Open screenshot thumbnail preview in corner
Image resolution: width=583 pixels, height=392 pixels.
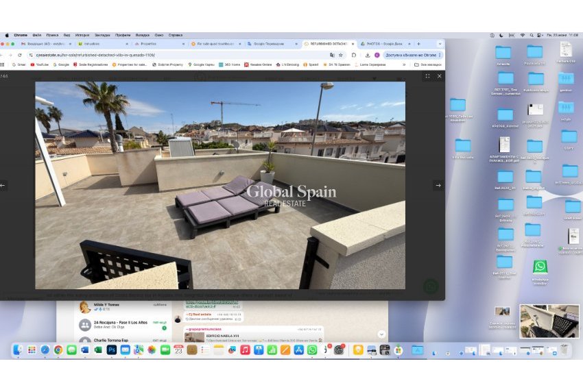tap(549, 321)
